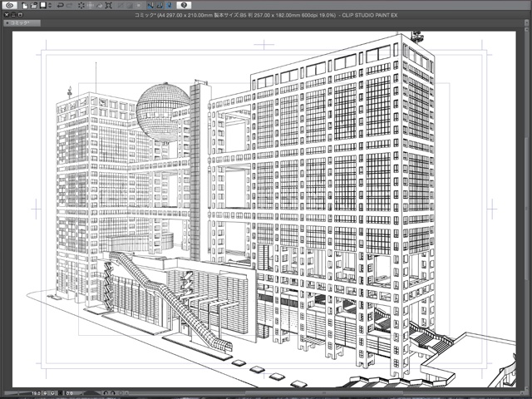Click the canvas window maximize button
Image resolution: width=532 pixels, height=399 pixels.
tap(20, 15)
